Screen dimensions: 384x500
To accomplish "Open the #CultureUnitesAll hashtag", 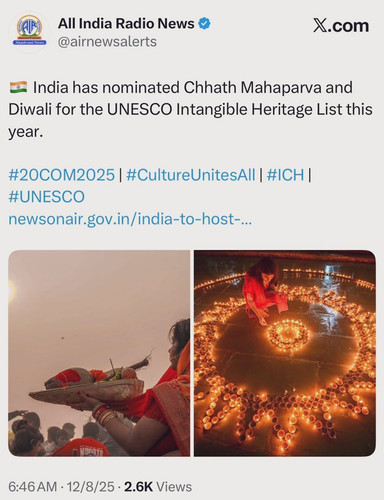I will click(x=191, y=175).
